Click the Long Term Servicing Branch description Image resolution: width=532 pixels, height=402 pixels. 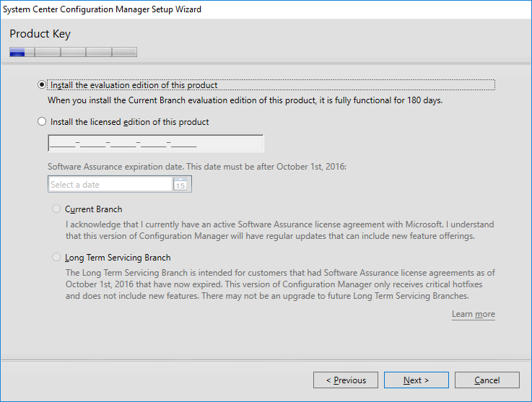pos(280,284)
